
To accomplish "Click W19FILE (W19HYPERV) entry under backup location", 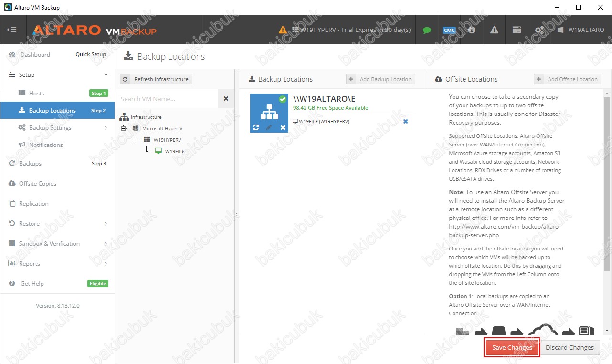I will (x=321, y=122).
